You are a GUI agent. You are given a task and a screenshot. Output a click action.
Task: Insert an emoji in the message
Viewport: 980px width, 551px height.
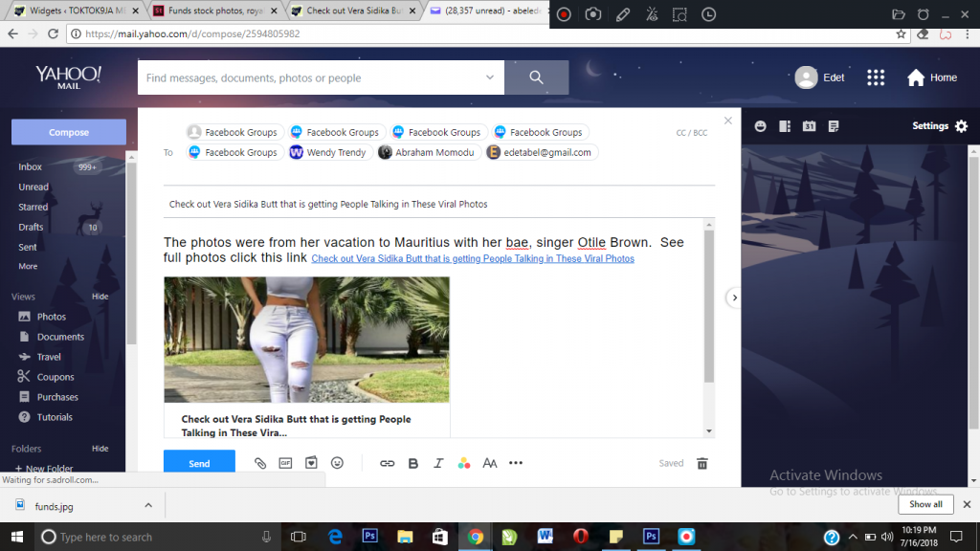coord(337,463)
